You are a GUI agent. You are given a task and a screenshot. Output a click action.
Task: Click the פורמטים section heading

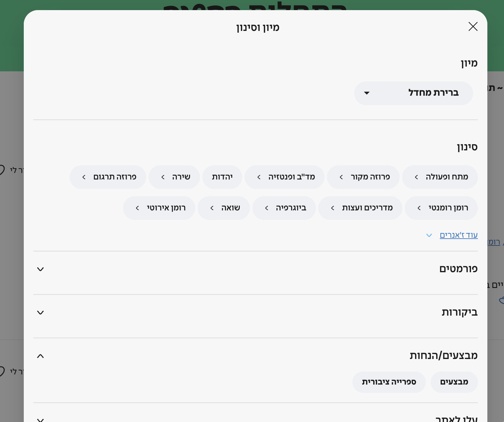(x=459, y=269)
